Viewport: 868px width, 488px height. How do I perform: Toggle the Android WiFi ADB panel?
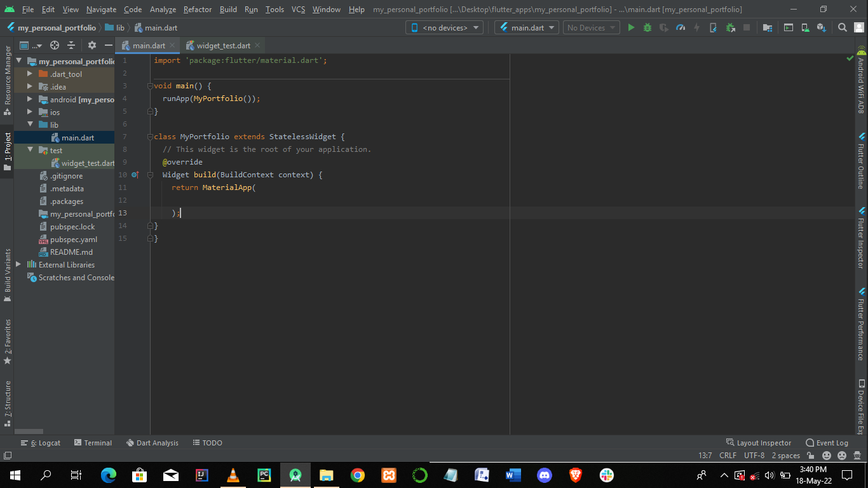tap(861, 80)
